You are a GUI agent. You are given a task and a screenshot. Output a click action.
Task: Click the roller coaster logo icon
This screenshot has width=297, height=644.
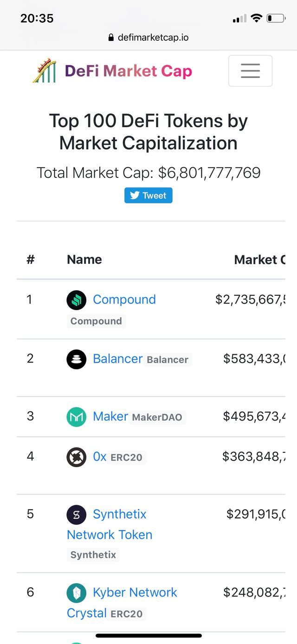(x=44, y=71)
